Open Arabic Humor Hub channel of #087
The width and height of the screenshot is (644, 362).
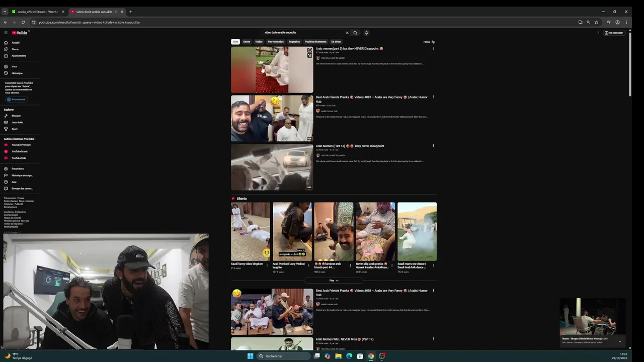(329, 111)
